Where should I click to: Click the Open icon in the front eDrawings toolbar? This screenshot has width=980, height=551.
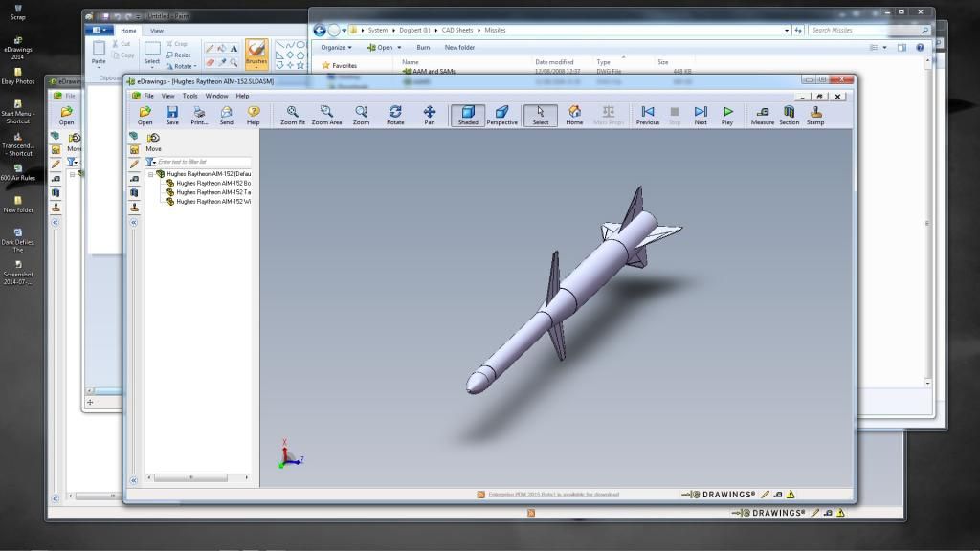145,116
